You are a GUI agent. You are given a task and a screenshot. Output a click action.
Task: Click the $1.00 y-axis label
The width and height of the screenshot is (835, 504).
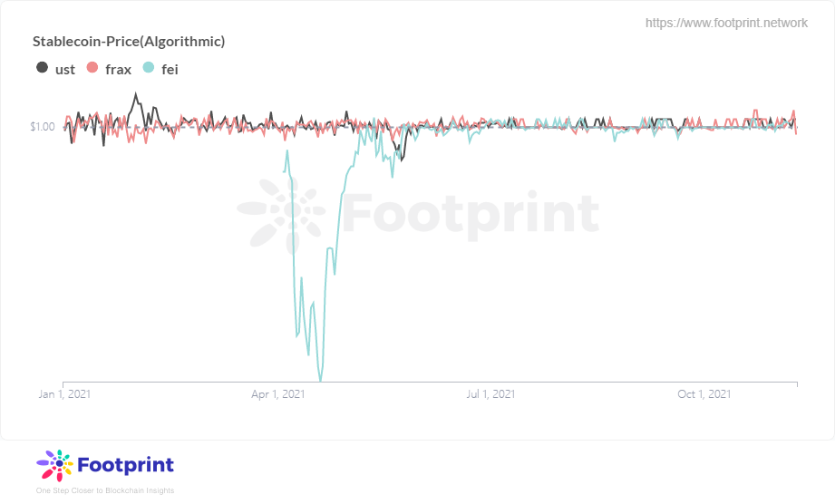click(x=43, y=127)
